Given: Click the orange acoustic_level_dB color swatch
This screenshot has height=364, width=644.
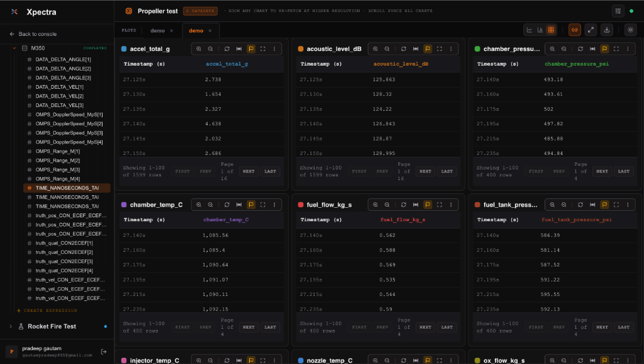Looking at the screenshot, I should (301, 49).
